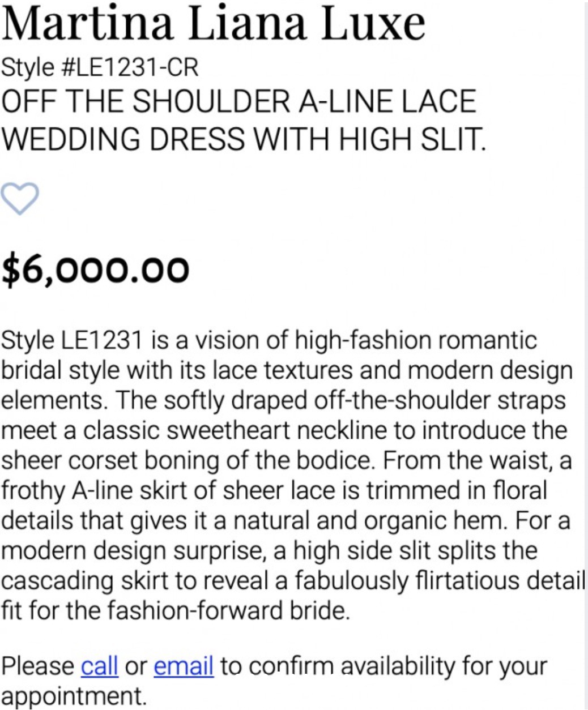Click the Martina Liana Luxe heading
Viewport: 588px width, 710px height.
click(213, 24)
